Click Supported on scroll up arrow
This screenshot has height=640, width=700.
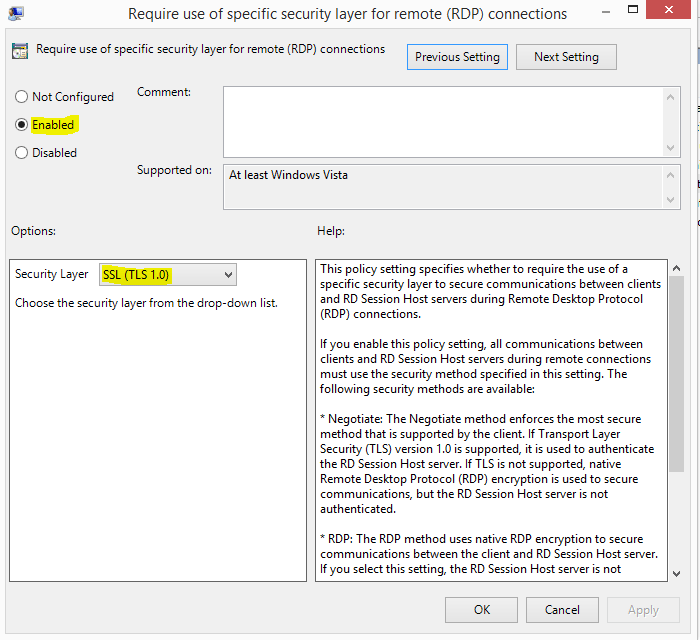click(672, 174)
